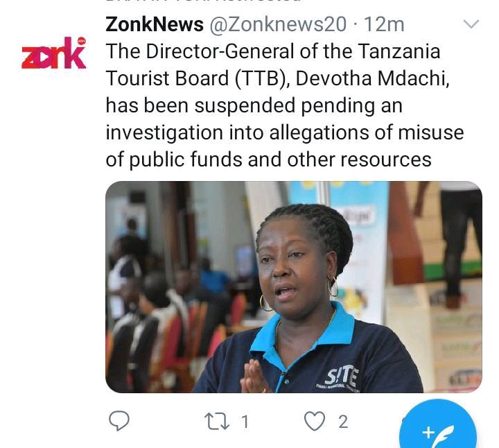Tap the cut-off Retweeted label at top
The width and height of the screenshot is (499, 448).
pos(204,2)
